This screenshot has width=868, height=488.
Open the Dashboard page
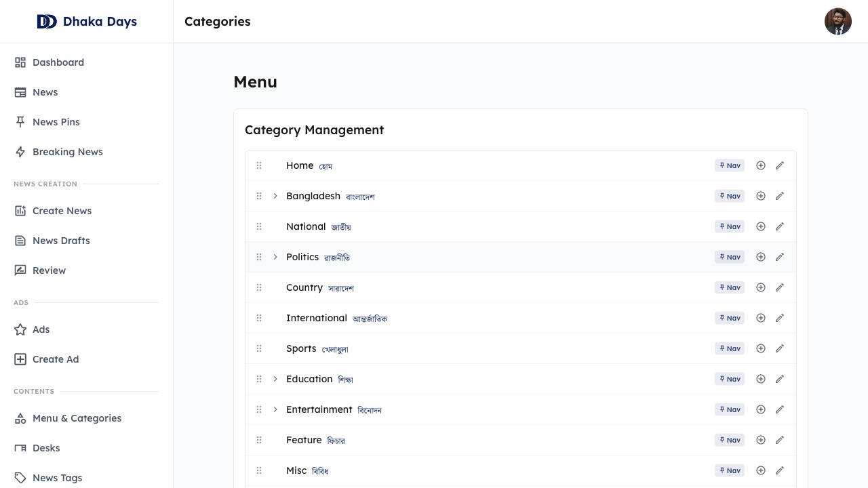tap(86, 62)
